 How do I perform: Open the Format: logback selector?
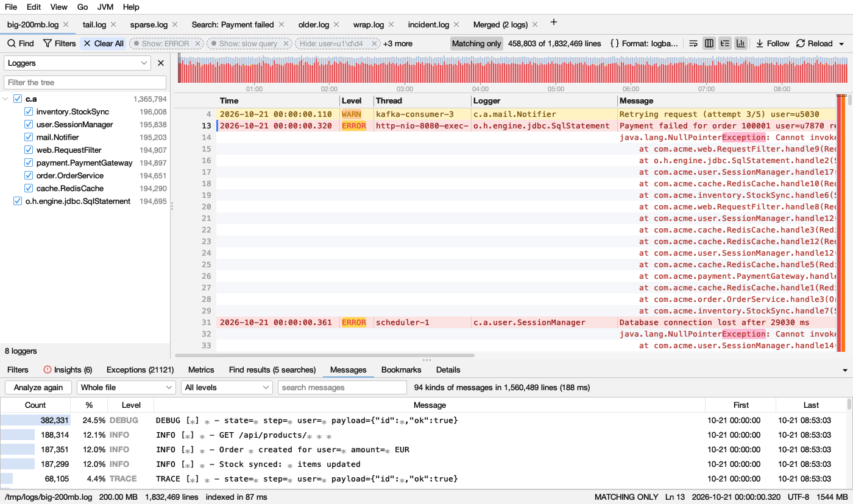pyautogui.click(x=643, y=43)
